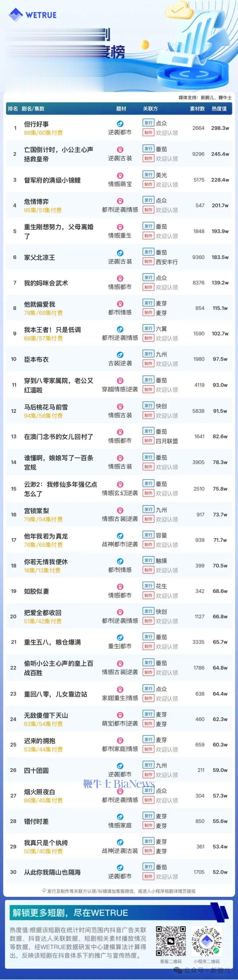Click 欢迎认领 in the 如胶似妻 row

coord(167,595)
